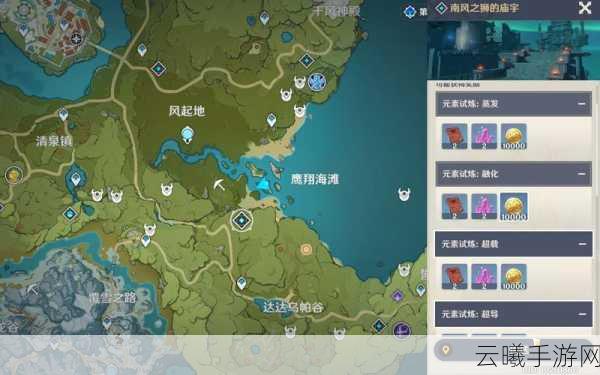Collapse the 元素试炼: 融化 section
Screen dimensions: 600x375
tap(582, 174)
